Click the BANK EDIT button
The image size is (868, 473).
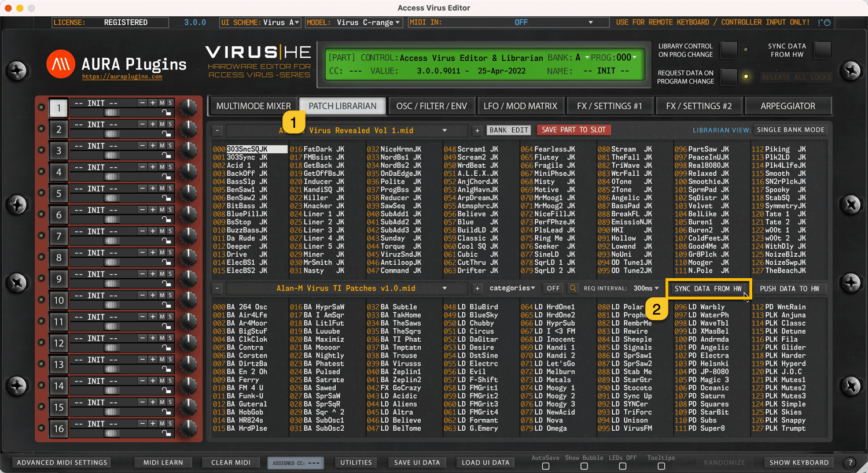[x=509, y=130]
